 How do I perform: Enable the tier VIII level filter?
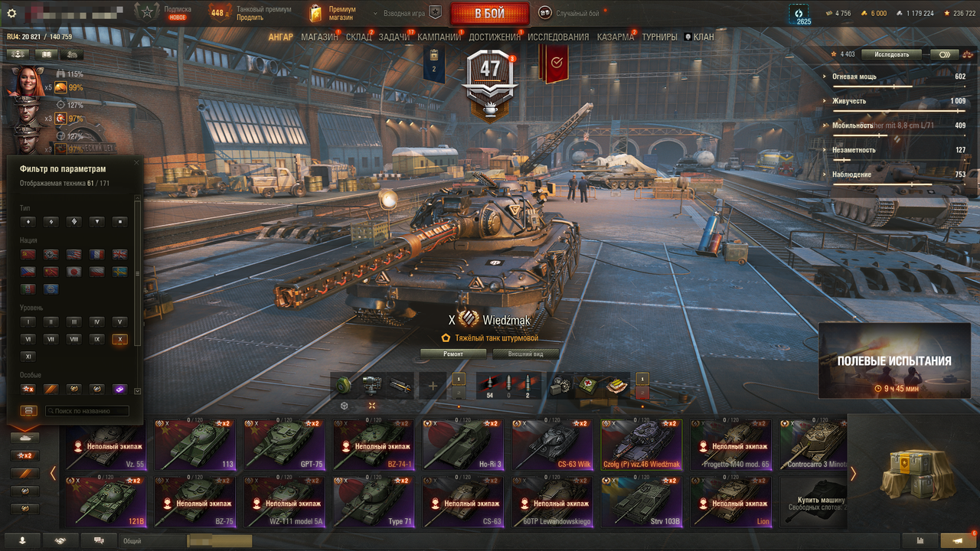click(74, 339)
